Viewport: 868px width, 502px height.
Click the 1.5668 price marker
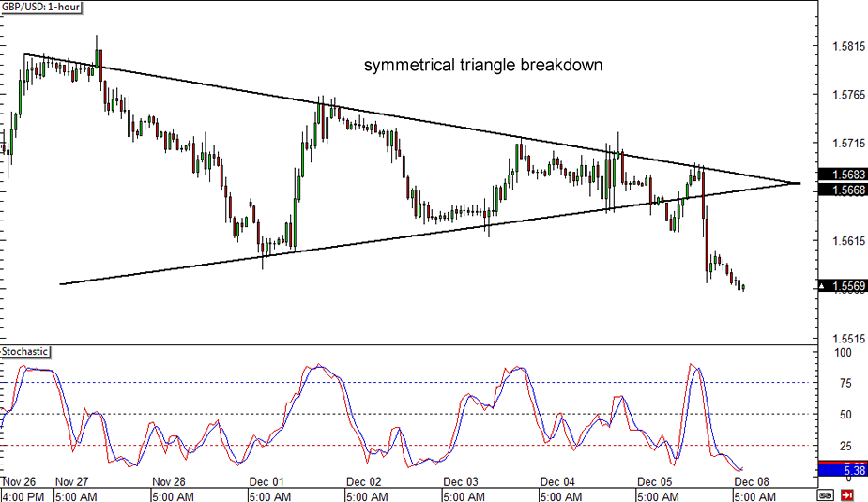point(843,190)
